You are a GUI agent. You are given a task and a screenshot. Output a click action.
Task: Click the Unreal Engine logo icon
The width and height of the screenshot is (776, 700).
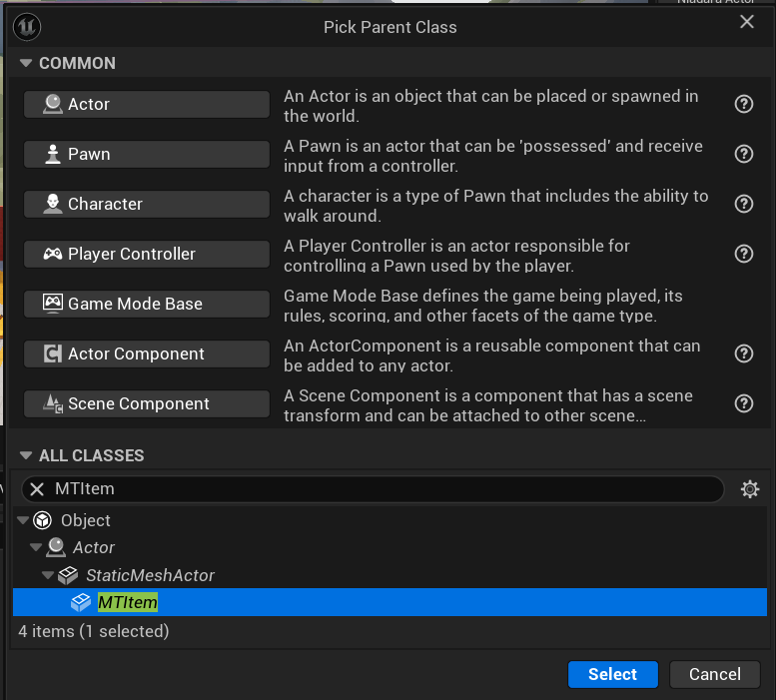(27, 27)
